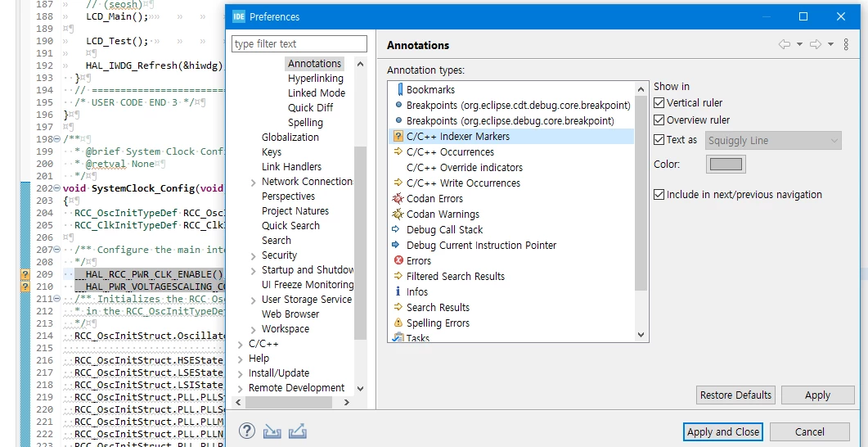Click the import preferences icon
868x447 pixels.
[x=272, y=431]
